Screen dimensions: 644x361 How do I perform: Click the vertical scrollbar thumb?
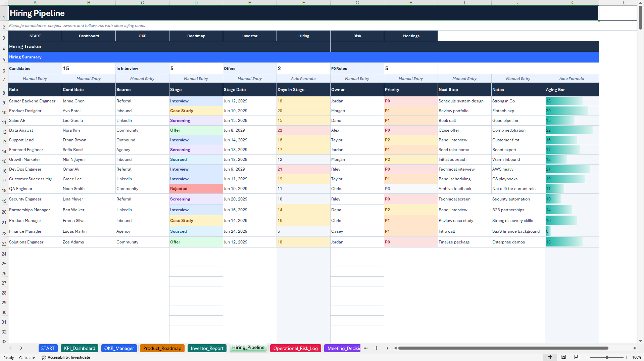tap(640, 17)
